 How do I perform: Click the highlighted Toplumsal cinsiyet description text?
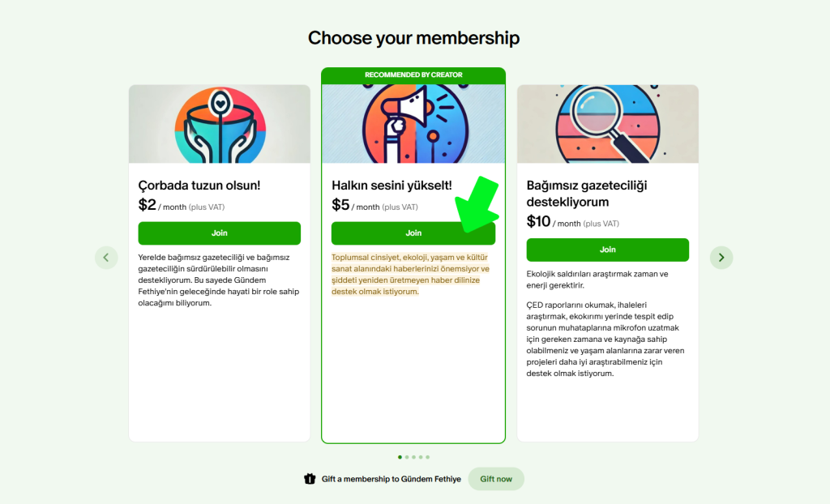[x=409, y=275]
